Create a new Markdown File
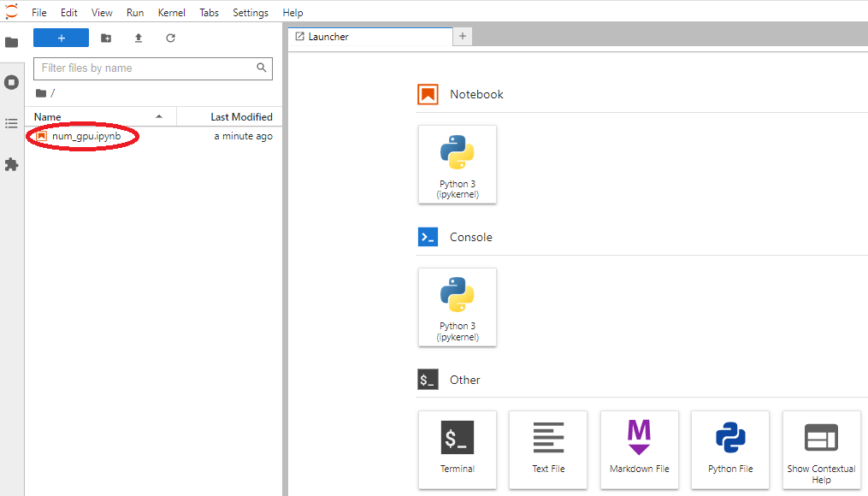 pyautogui.click(x=639, y=449)
